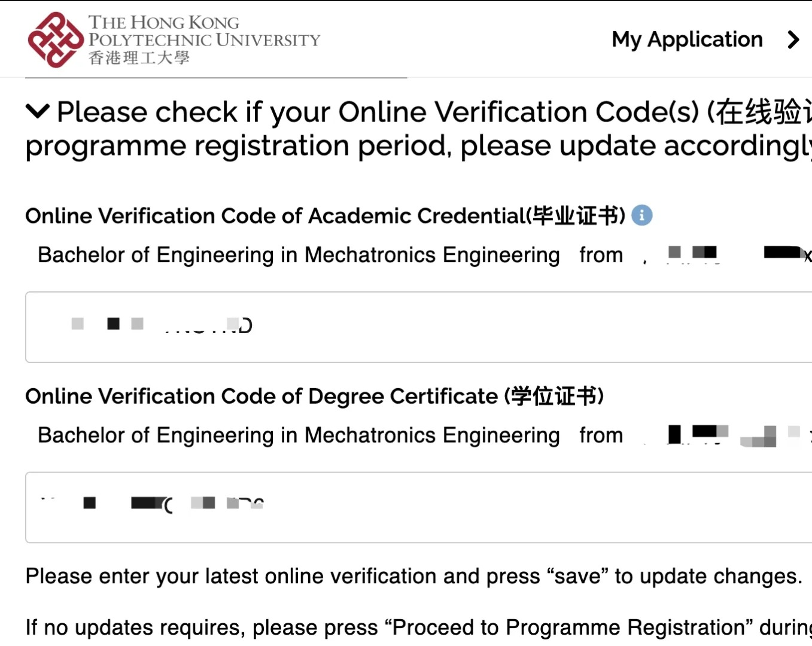
Task: Click the "Please enter your latest online verification" text
Action: pyautogui.click(x=413, y=576)
